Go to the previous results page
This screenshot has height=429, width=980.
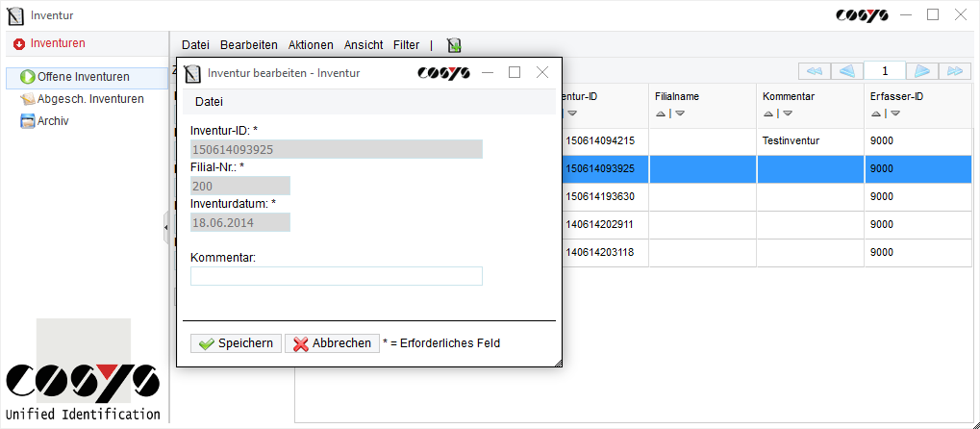846,71
